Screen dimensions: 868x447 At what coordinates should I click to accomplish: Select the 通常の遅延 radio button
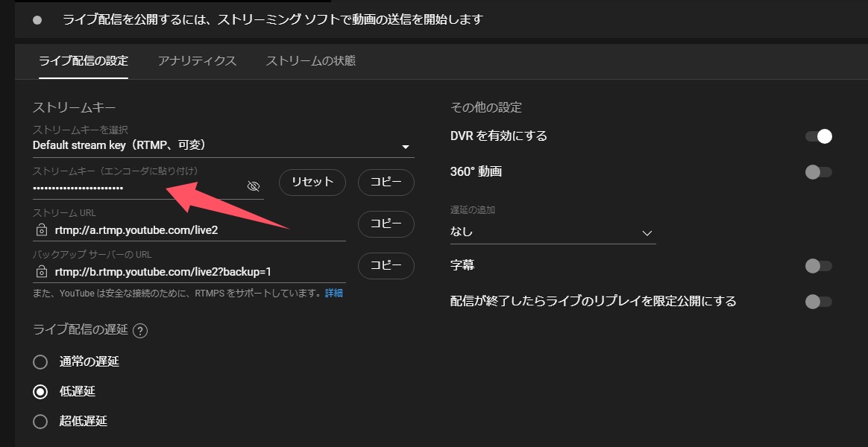click(41, 361)
